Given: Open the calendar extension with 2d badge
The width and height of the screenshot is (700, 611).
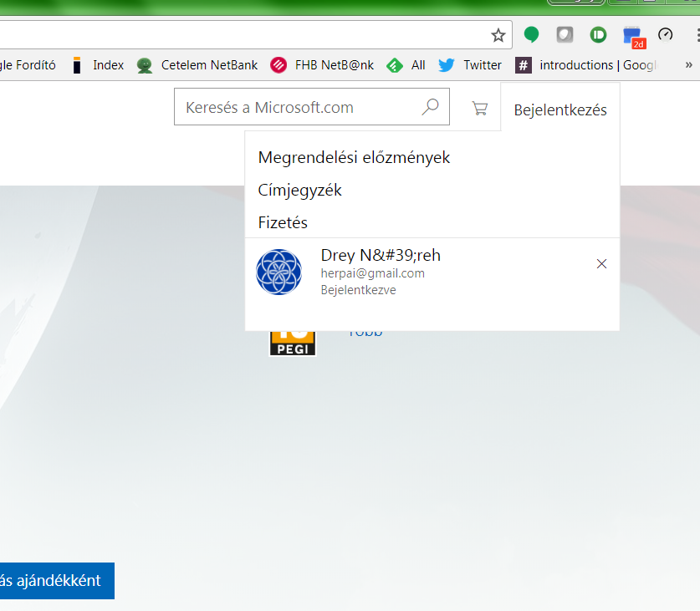Looking at the screenshot, I should (x=633, y=38).
